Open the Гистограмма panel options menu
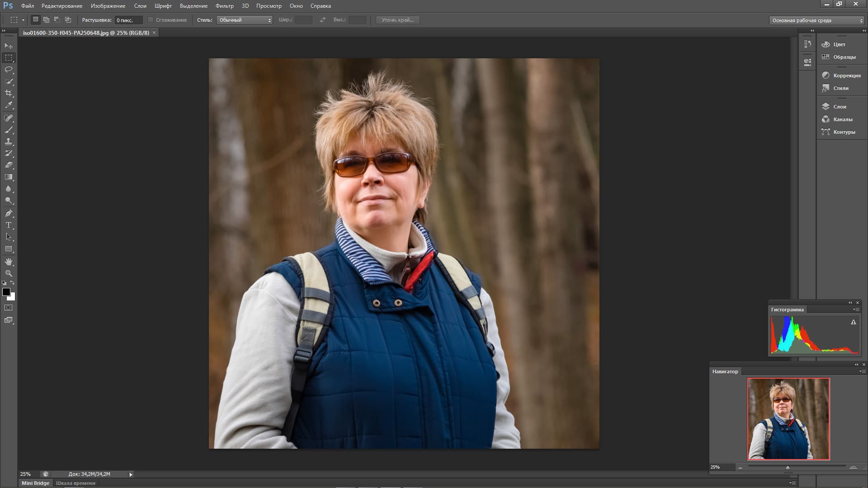868x488 pixels. (856, 310)
